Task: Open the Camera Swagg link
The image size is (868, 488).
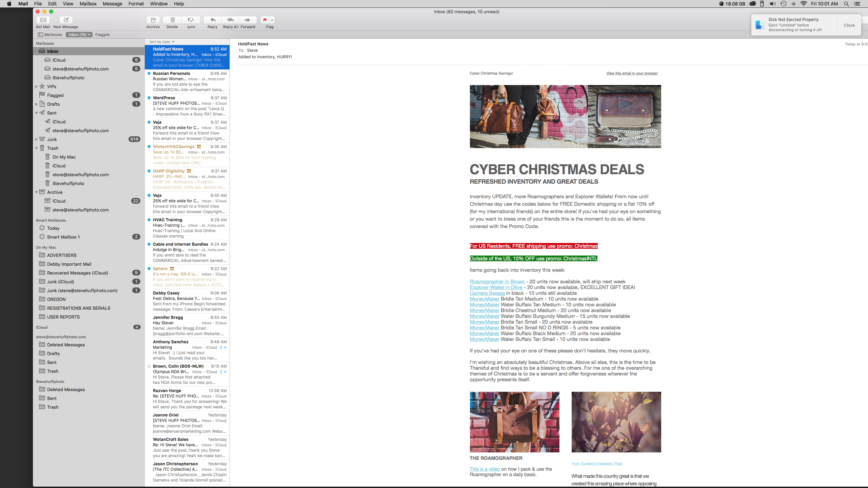Action: tap(487, 293)
